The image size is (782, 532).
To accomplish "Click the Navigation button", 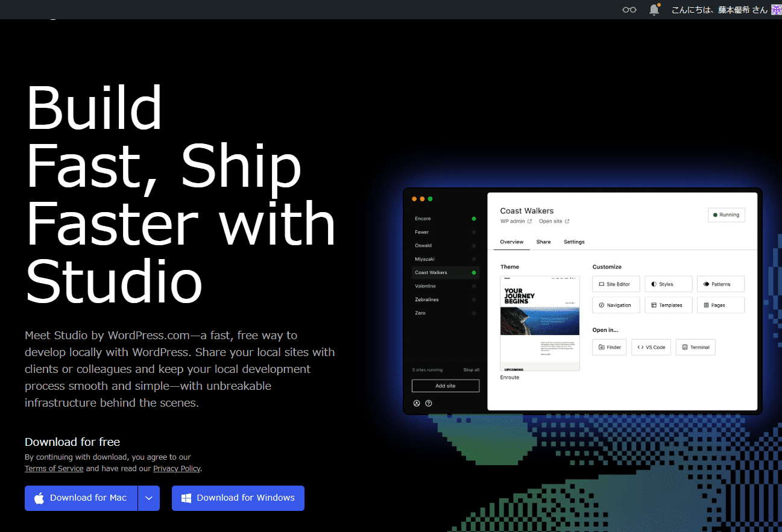I will (x=616, y=305).
